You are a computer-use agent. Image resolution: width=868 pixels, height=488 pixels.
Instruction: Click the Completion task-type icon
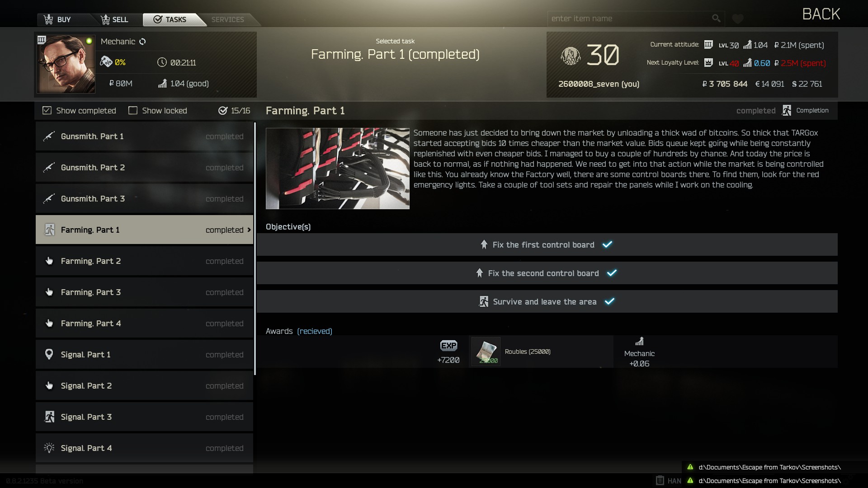pos(787,111)
